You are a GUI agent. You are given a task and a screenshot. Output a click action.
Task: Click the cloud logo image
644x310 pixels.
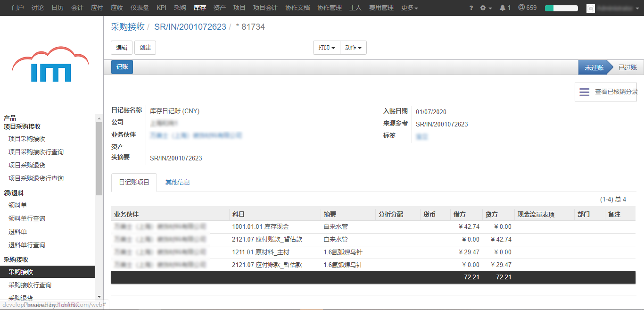point(50,65)
